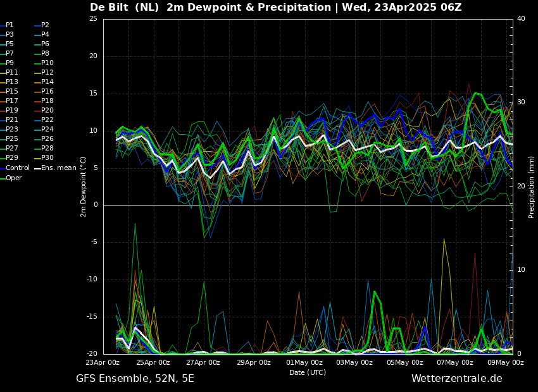The height and width of the screenshot is (392, 538).
Task: Choose P13 in the legend
Action: 9,82
